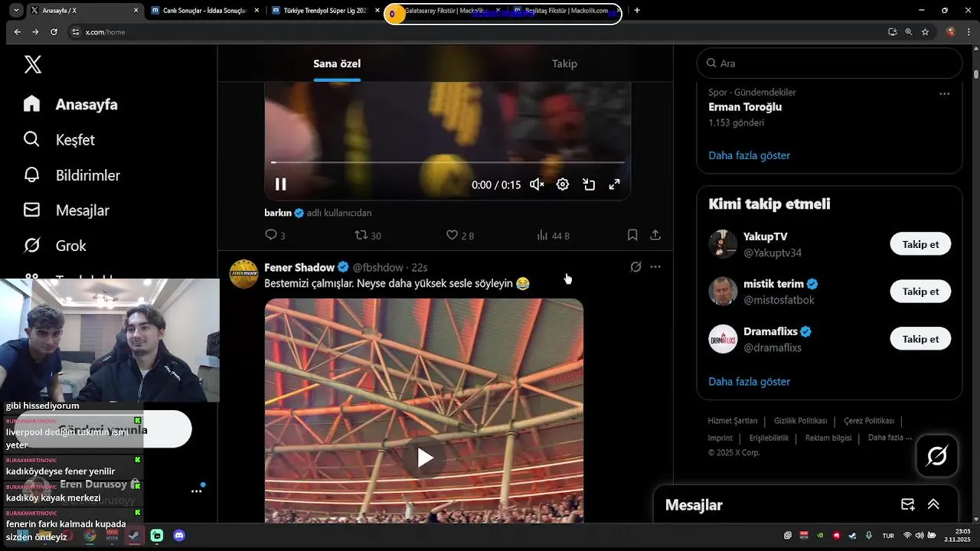This screenshot has height=551, width=980.
Task: Bookmark barkın's video post
Action: [632, 235]
